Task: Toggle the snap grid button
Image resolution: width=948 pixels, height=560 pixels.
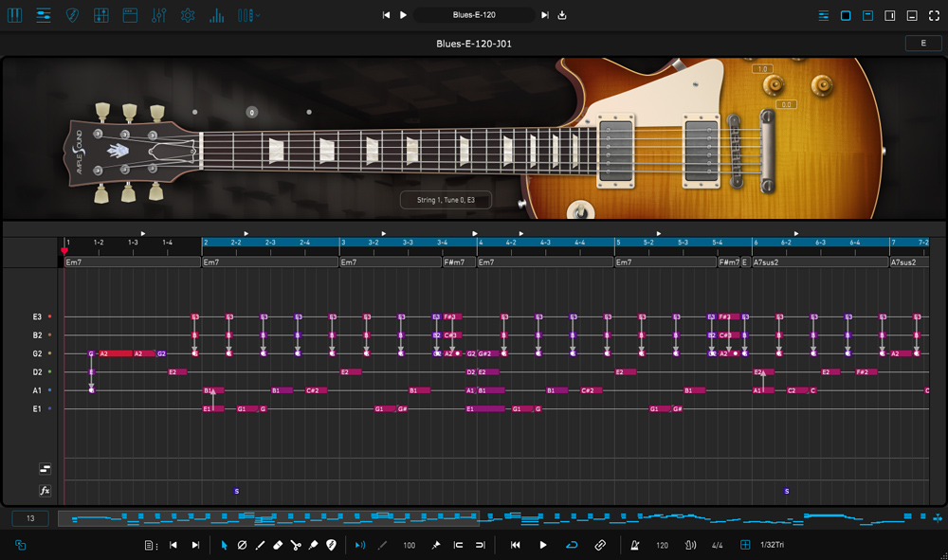Action: [x=745, y=545]
